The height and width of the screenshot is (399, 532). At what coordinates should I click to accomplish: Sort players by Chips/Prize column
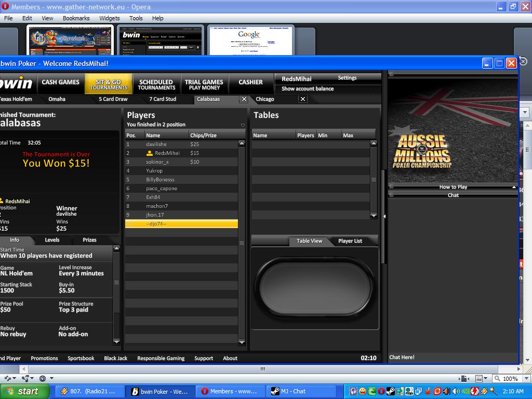217,135
